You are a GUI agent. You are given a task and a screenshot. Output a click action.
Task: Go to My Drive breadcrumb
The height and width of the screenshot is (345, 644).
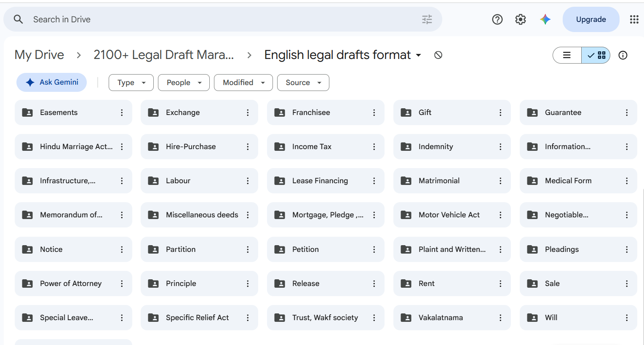click(x=39, y=55)
